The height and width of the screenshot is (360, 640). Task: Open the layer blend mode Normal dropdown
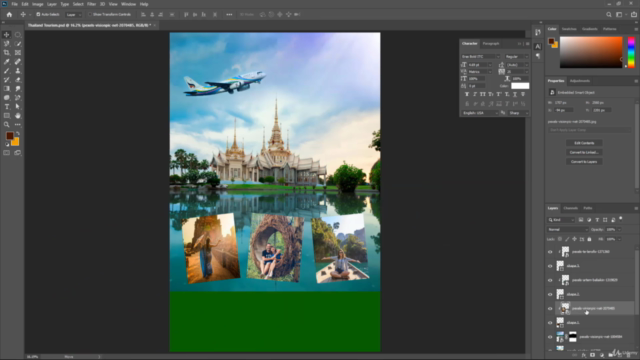[567, 229]
